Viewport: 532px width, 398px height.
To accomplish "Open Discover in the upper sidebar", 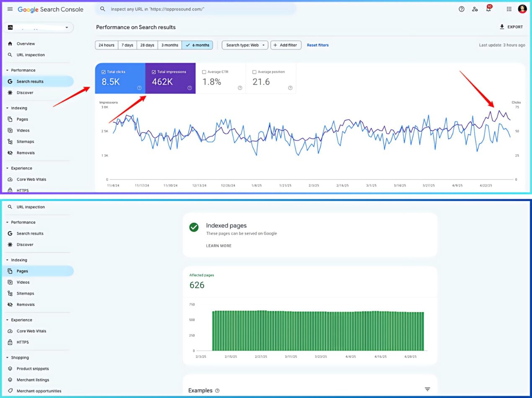I will coord(25,93).
